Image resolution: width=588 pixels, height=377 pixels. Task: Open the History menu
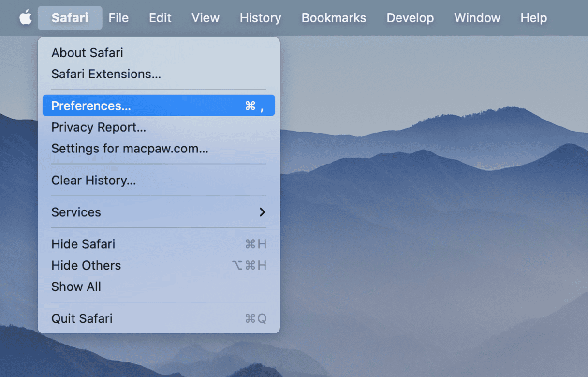click(260, 18)
